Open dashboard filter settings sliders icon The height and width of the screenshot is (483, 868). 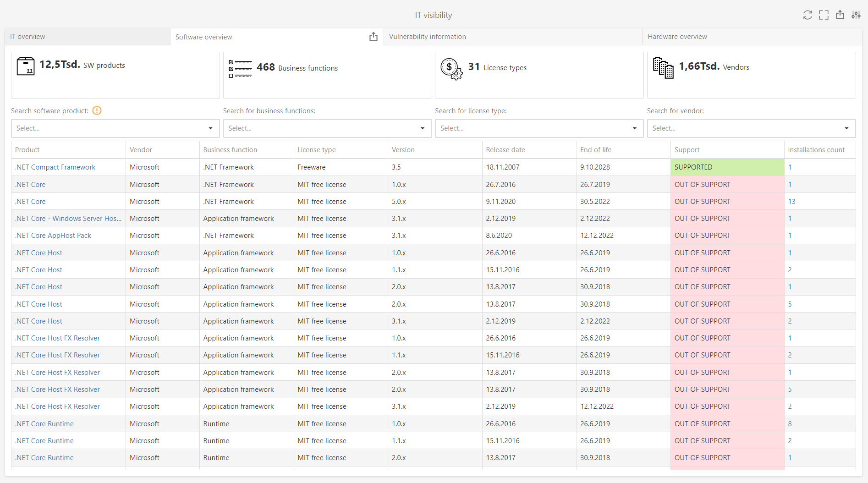coord(856,15)
